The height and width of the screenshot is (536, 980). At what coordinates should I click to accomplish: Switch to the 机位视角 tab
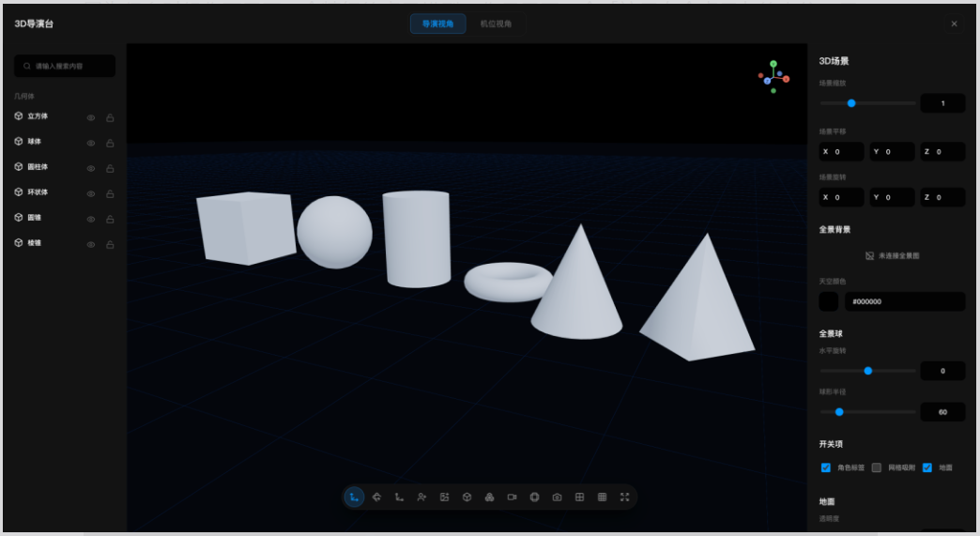(x=497, y=23)
